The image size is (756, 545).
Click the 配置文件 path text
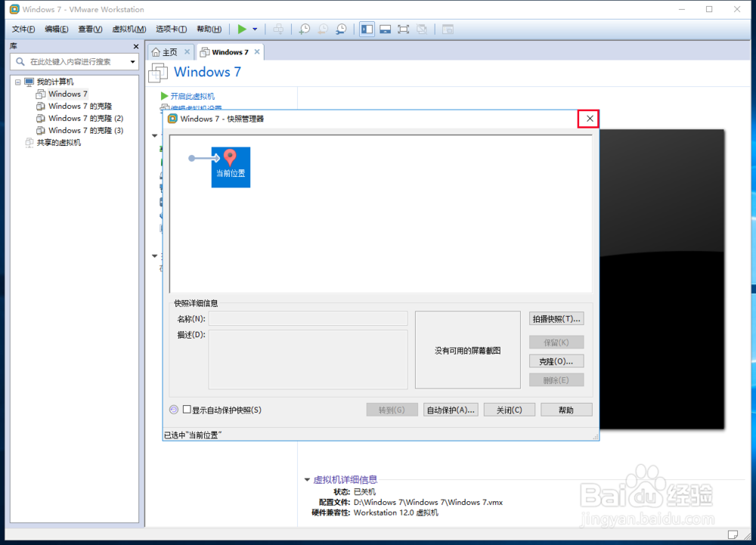[x=428, y=502]
